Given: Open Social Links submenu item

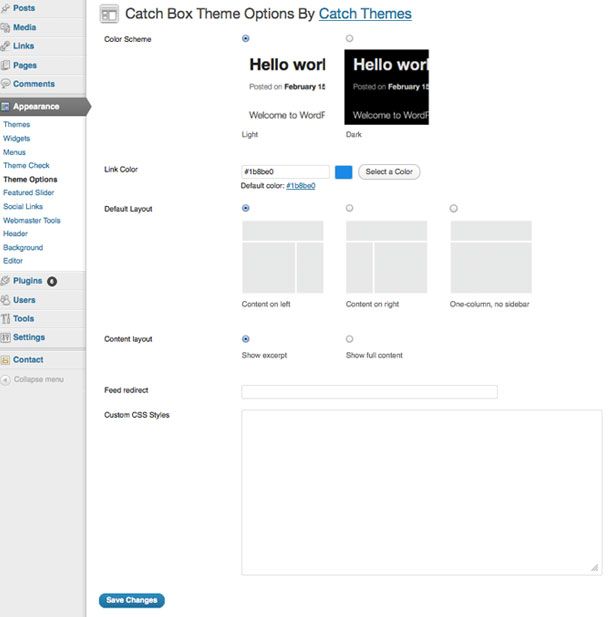Looking at the screenshot, I should [x=23, y=207].
